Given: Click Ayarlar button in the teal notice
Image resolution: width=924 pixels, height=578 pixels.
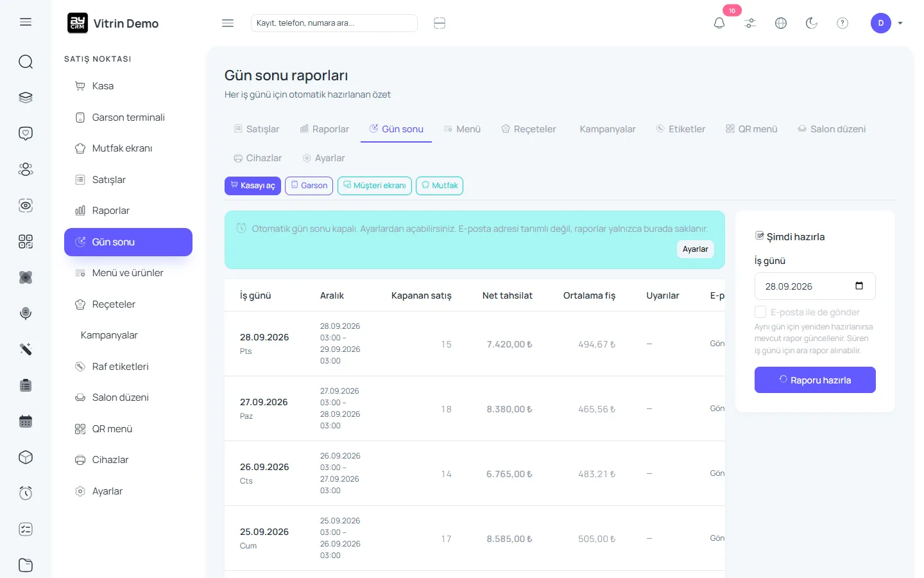Looking at the screenshot, I should click(x=696, y=249).
